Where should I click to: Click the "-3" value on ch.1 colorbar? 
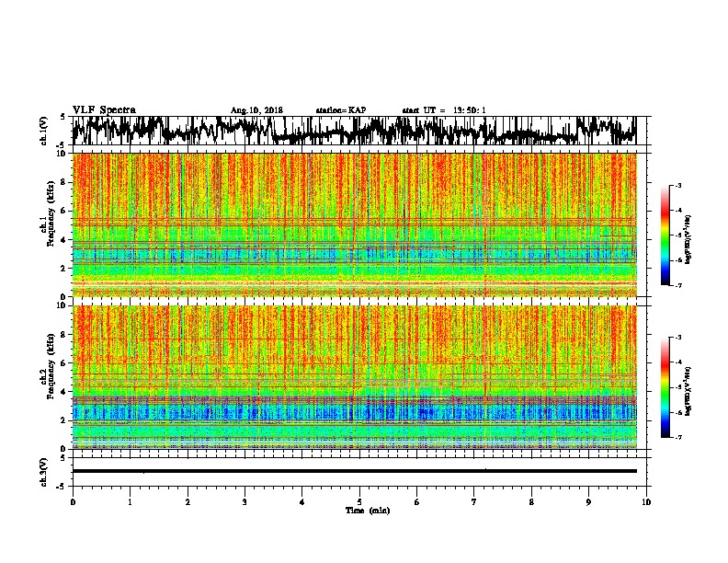coord(678,185)
